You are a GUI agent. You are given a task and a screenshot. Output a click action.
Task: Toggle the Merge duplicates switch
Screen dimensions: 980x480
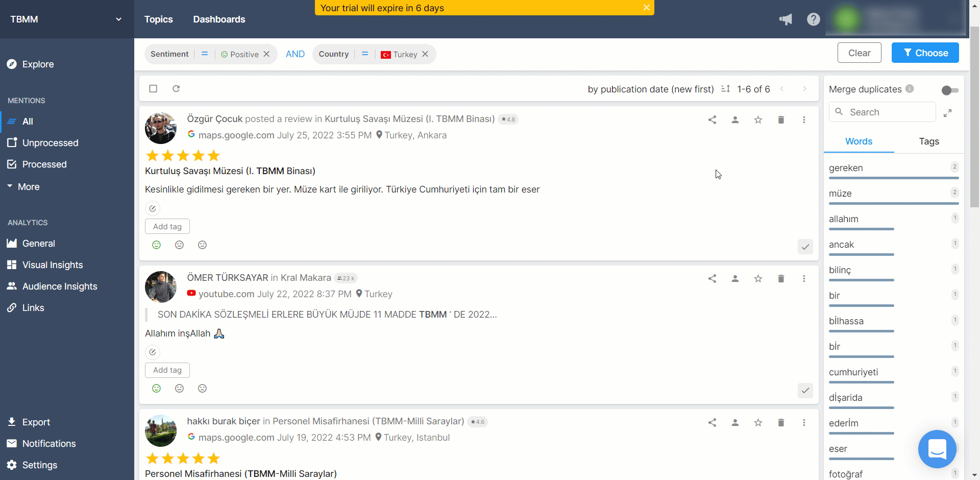coord(950,90)
